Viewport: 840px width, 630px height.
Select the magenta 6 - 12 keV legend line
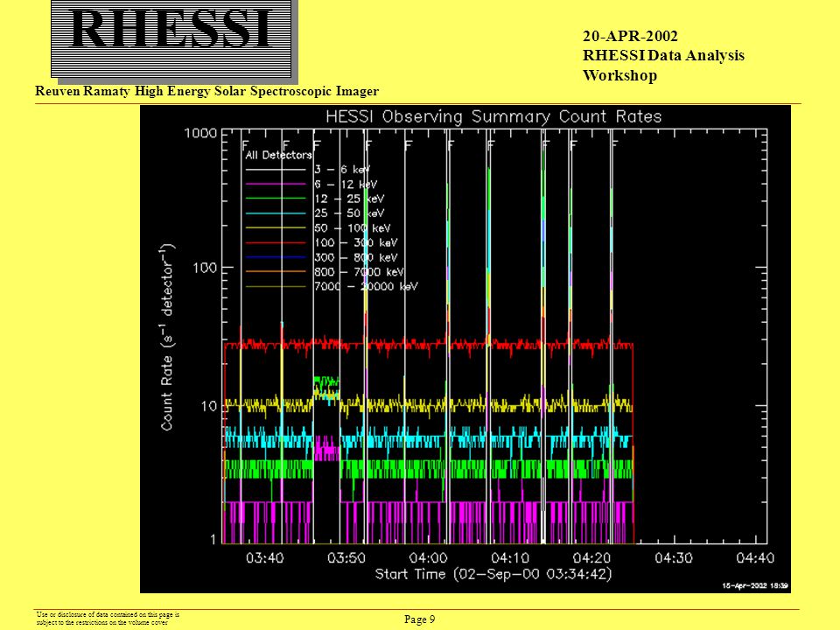pyautogui.click(x=276, y=185)
